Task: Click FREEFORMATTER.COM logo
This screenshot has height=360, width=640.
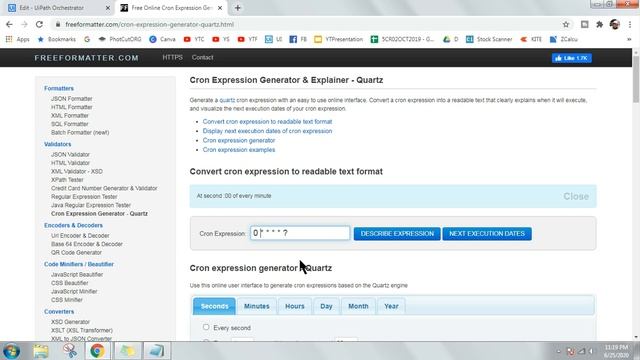Action: pyautogui.click(x=87, y=58)
